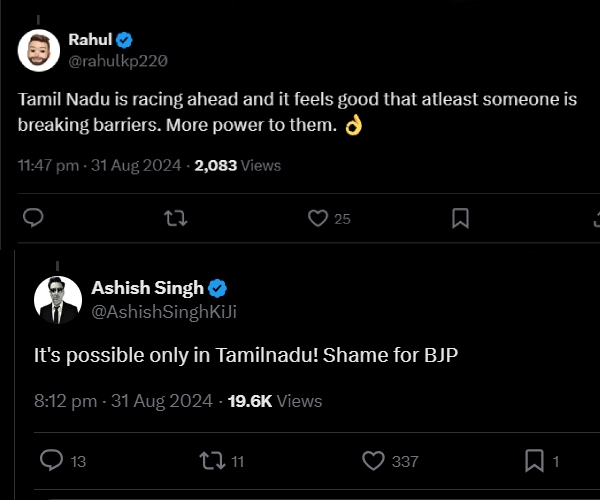Click the verified badge next to Rahul
Viewport: 600px width, 500px height.
(x=125, y=40)
